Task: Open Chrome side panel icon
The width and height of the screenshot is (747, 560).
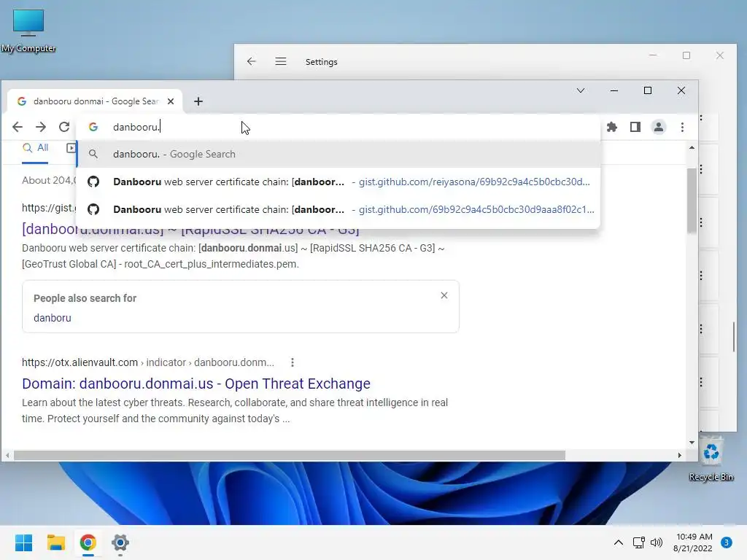Action: tap(635, 127)
